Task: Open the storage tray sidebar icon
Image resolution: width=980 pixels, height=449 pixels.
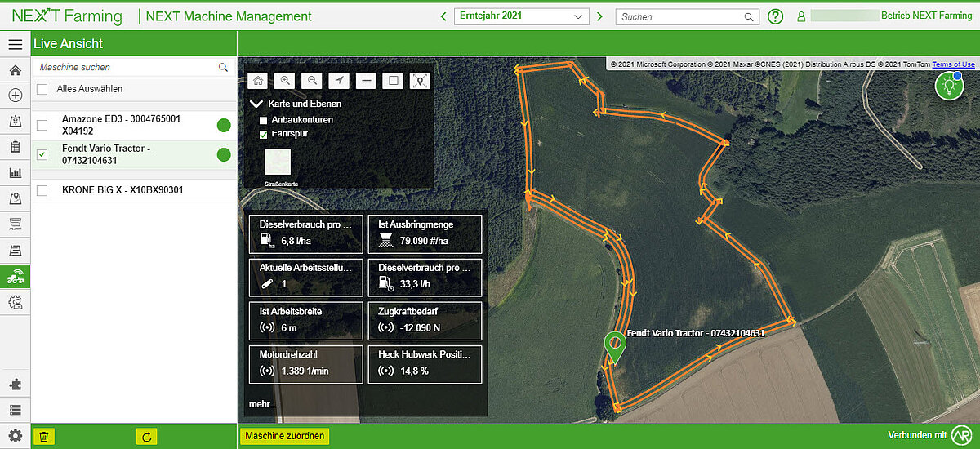Action: (15, 250)
